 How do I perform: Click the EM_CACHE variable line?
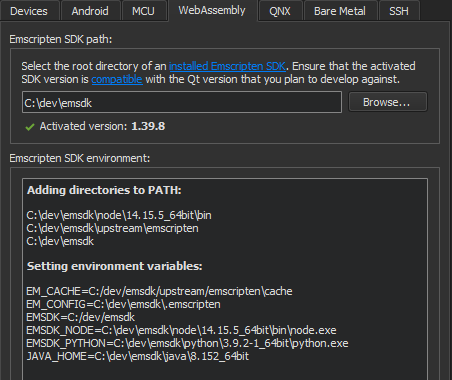pos(159,291)
